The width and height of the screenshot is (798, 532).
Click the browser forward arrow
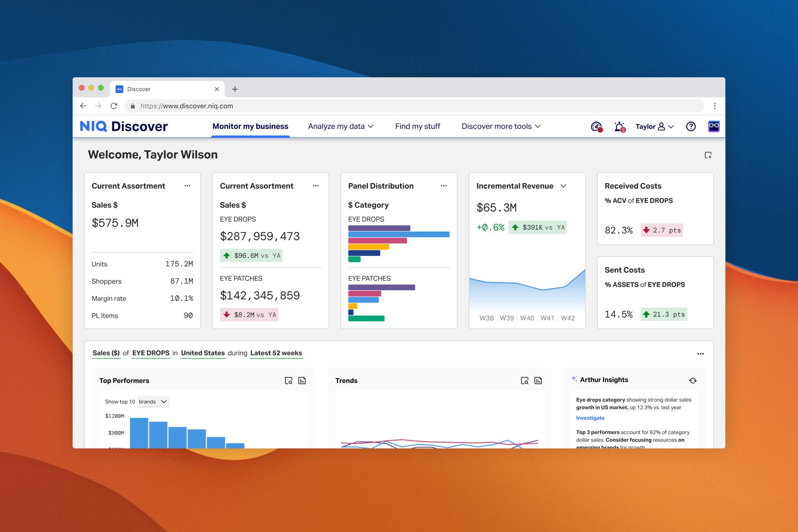click(x=99, y=106)
